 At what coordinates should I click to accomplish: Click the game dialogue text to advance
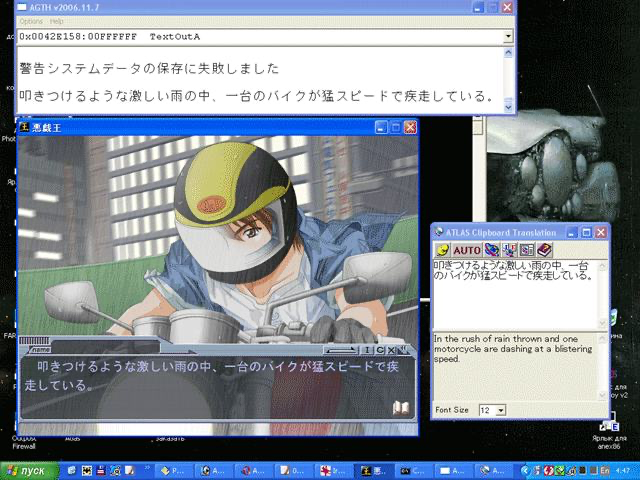click(211, 376)
